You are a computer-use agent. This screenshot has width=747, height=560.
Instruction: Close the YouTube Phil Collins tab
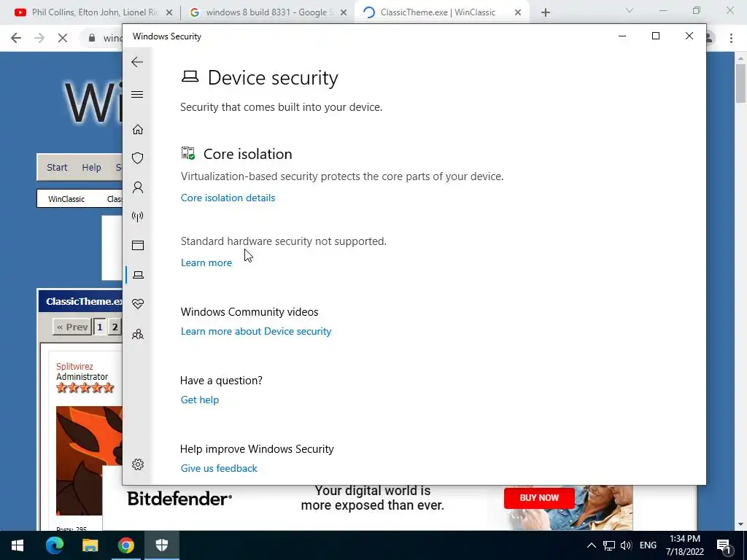[x=169, y=13]
